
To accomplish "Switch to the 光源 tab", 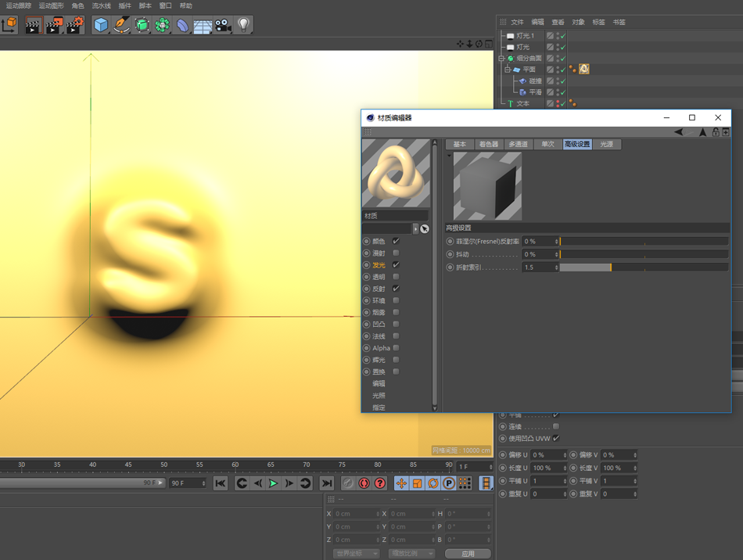I will click(607, 144).
